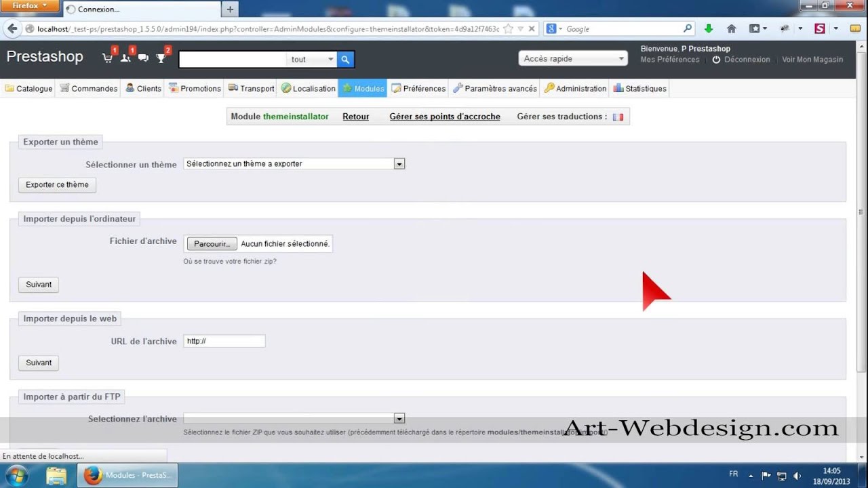Open the trophy notifications icon

pos(161,58)
